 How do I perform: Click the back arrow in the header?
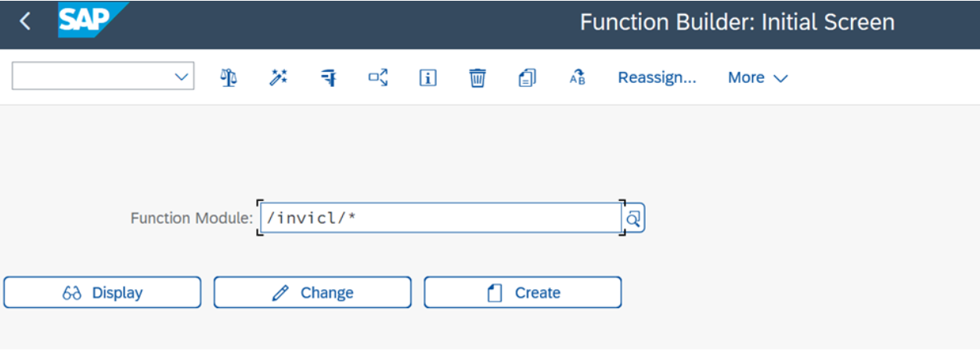point(25,22)
